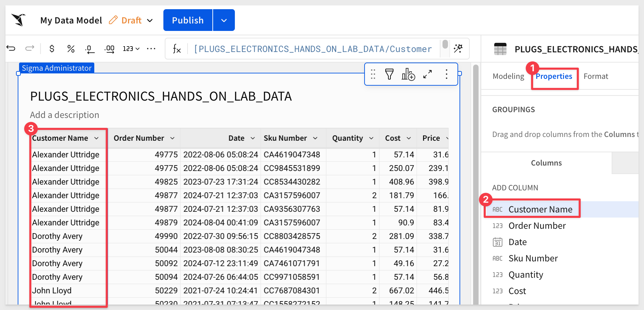
Task: Click calendar type icon for Date
Action: (x=497, y=242)
